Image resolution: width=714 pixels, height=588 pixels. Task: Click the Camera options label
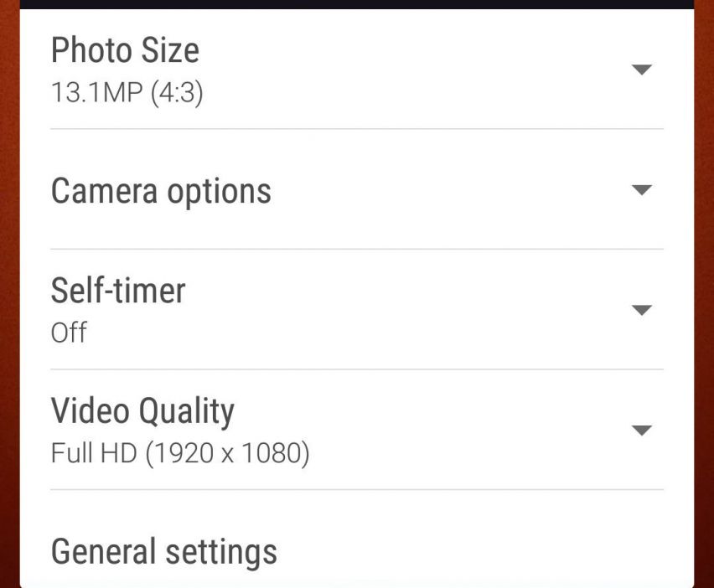coord(161,191)
